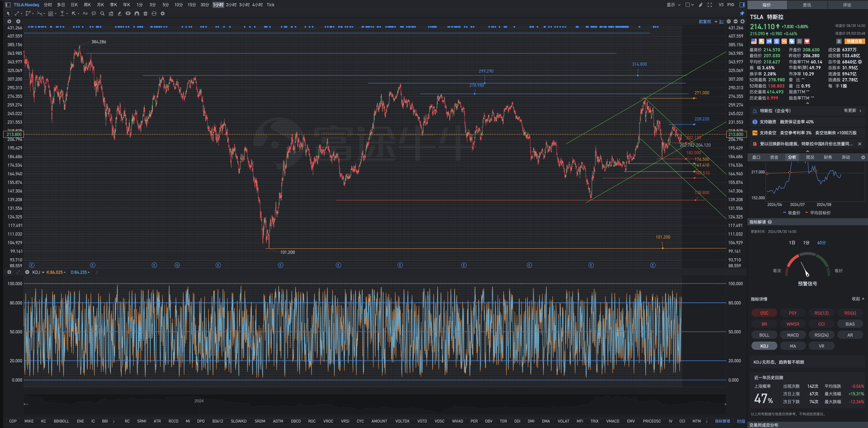The width and height of the screenshot is (868, 428).
Task: Add a comment bubble annotation
Action: coord(94,13)
